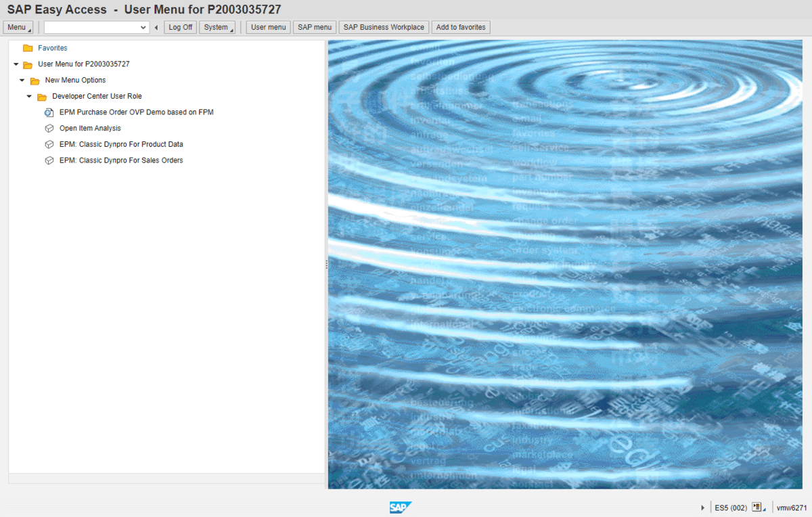Click the User Menu for P2003035727 folder icon
The height and width of the screenshot is (517, 812).
[28, 64]
